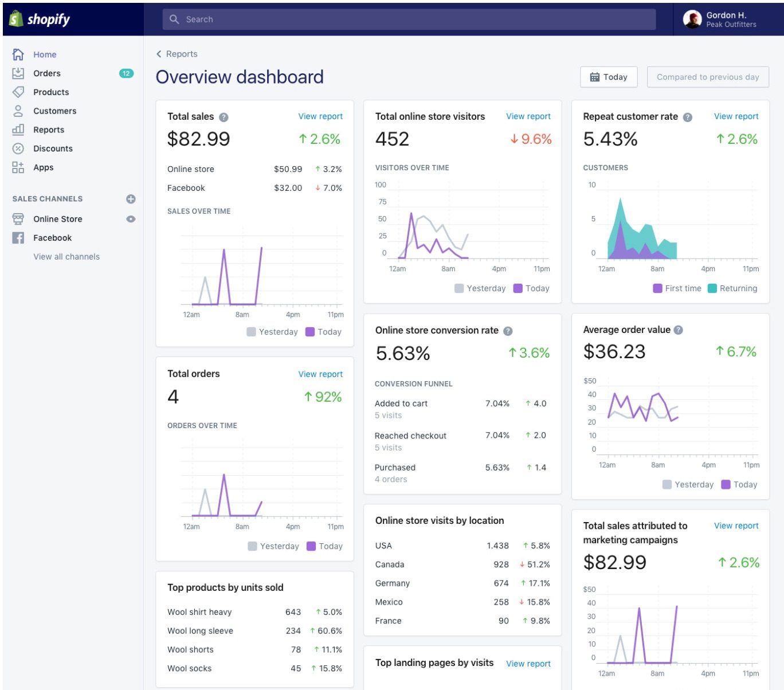Screen dimensions: 784x690
Task: Open the Apps icon in the sidebar
Action: pyautogui.click(x=18, y=167)
